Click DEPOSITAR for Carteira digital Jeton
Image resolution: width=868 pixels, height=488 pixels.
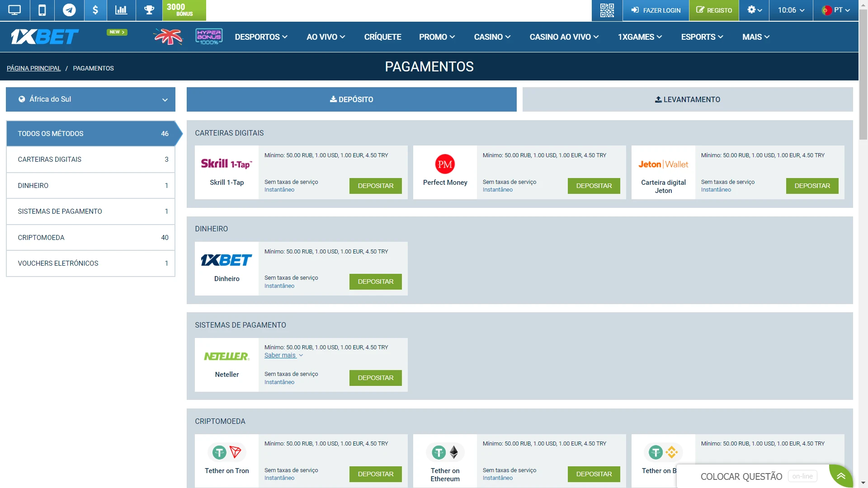[812, 186]
